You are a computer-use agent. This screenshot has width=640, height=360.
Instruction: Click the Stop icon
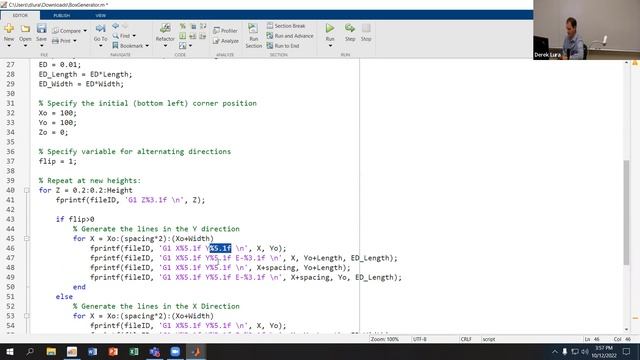(x=366, y=28)
